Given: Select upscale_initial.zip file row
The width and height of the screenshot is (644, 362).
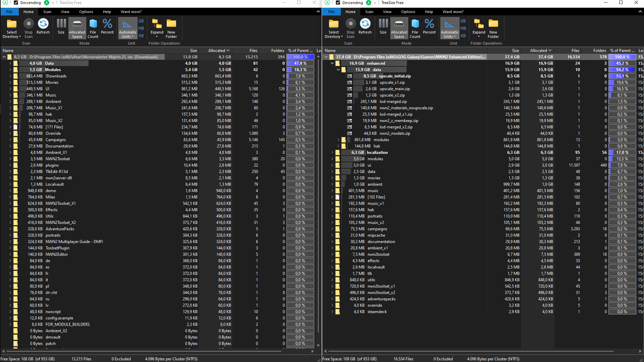Looking at the screenshot, I should (x=395, y=76).
